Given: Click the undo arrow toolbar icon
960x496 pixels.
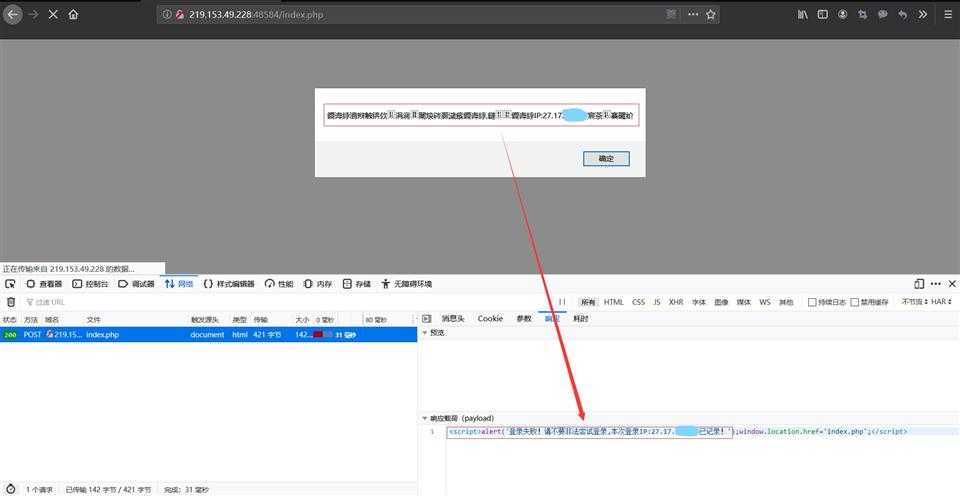Looking at the screenshot, I should [902, 14].
